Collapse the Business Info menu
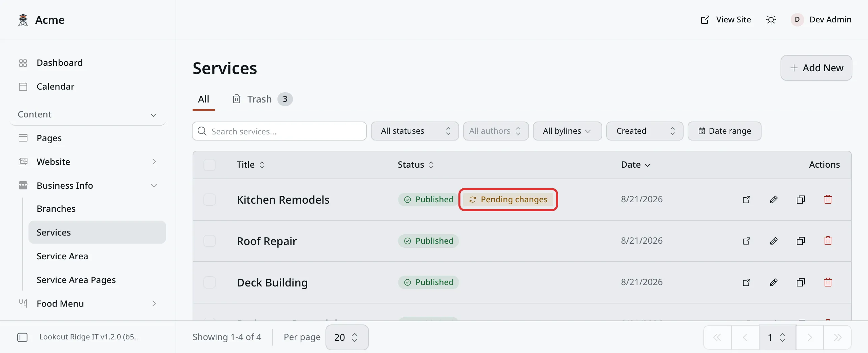This screenshot has height=353, width=868. pyautogui.click(x=87, y=186)
